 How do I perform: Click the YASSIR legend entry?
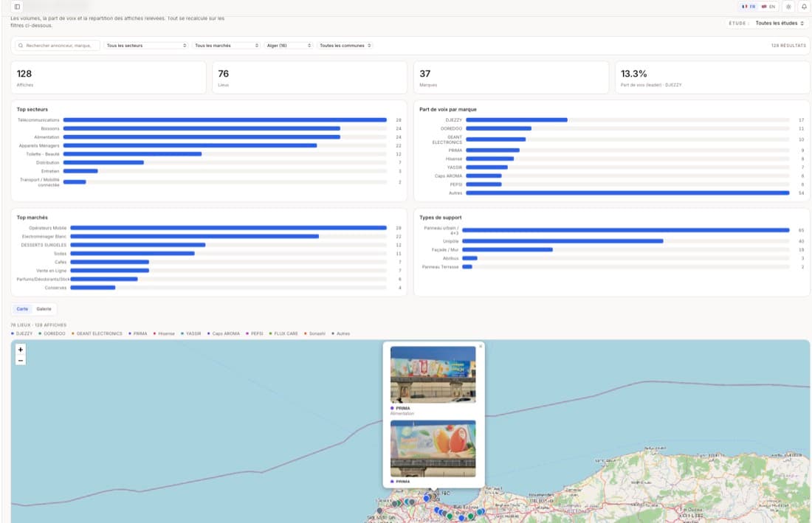(191, 333)
